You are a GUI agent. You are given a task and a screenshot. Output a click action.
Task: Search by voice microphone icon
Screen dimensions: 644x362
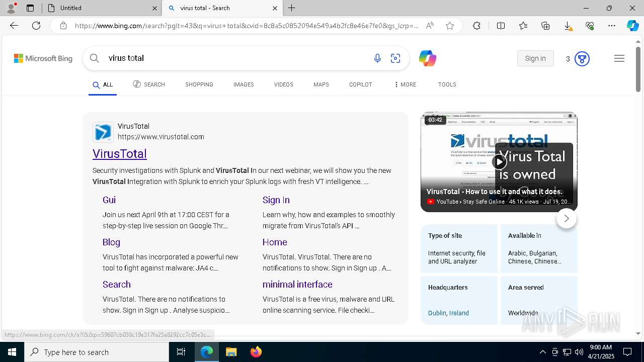[x=377, y=58]
